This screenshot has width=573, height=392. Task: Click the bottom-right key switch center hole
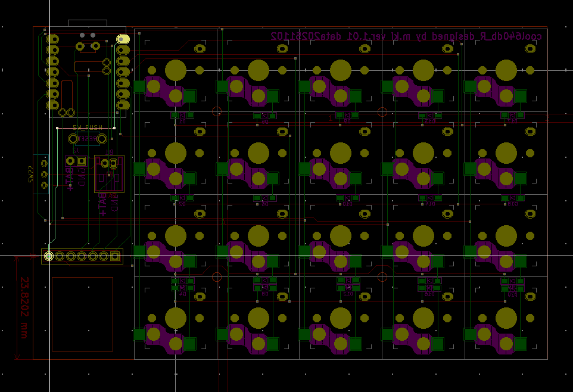click(x=506, y=318)
